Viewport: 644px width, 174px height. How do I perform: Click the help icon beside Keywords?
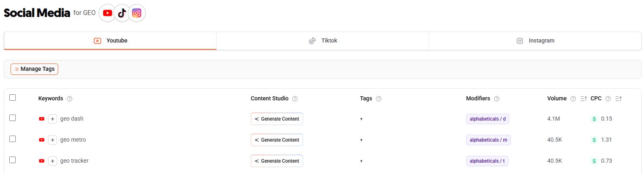[70, 99]
